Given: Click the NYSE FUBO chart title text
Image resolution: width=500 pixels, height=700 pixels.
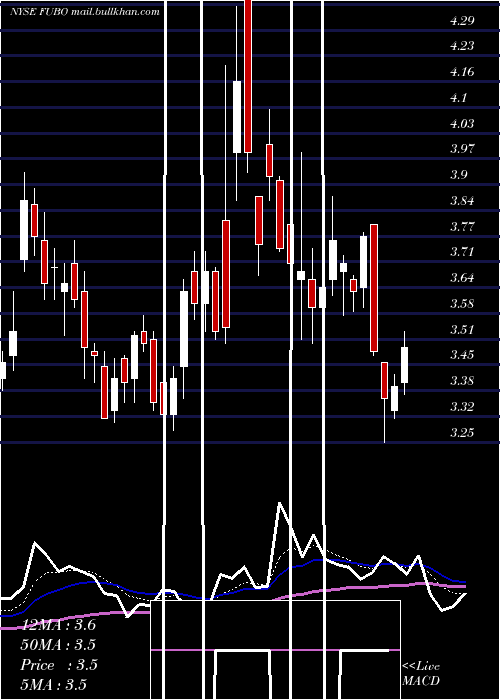Looking at the screenshot, I should click(x=85, y=12).
